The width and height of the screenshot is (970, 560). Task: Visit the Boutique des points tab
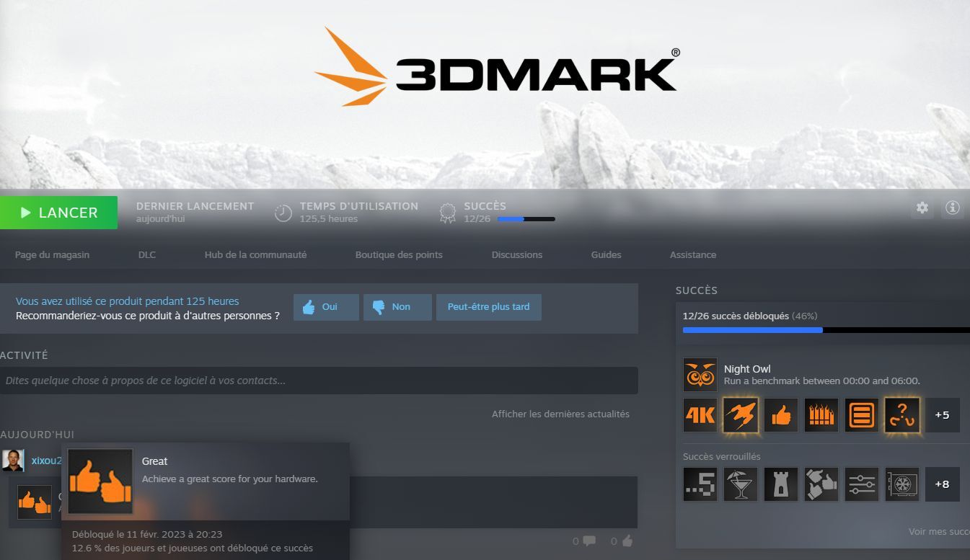coord(399,254)
